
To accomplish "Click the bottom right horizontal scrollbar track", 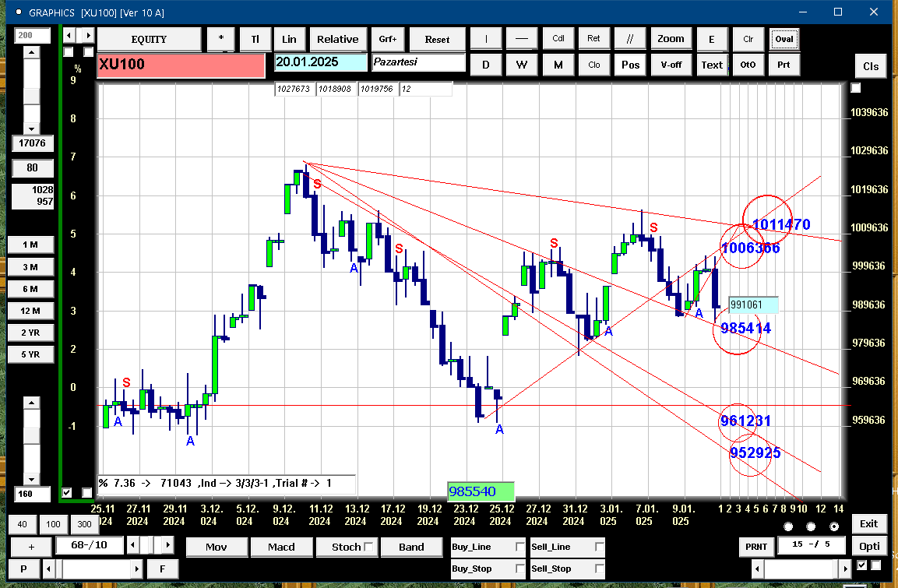I will (x=799, y=569).
